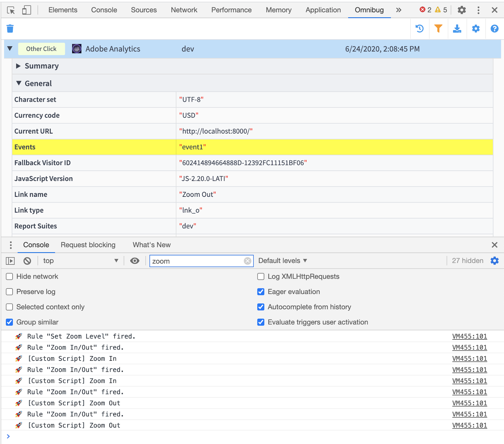This screenshot has height=444, width=504.
Task: Toggle Hide network checkbox
Action: (9, 276)
